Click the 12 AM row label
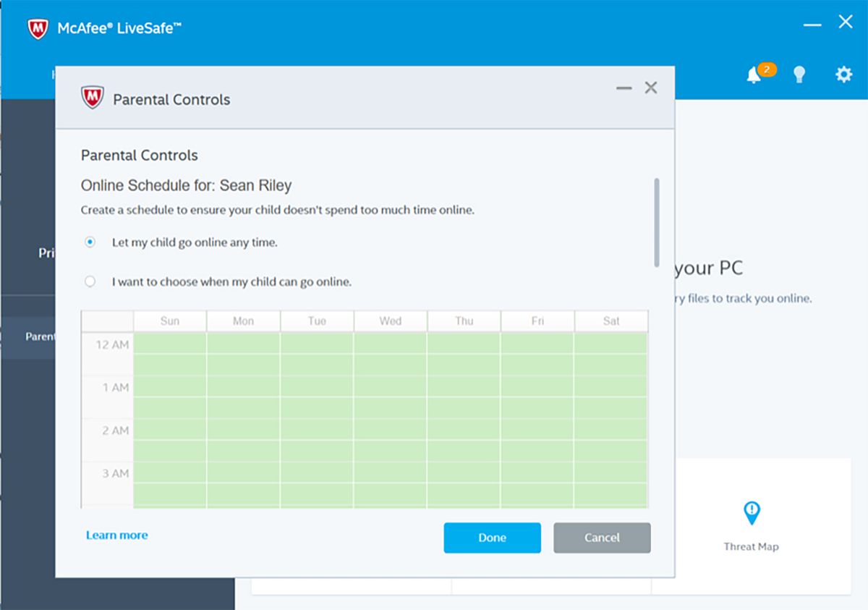The image size is (868, 610). pyautogui.click(x=116, y=345)
